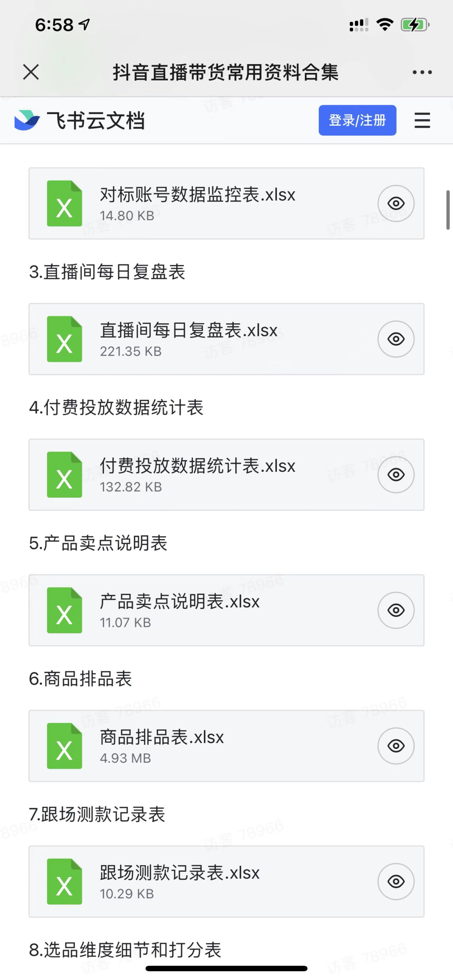Show preview of 产品卖点说明表.xlsx
Image resolution: width=453 pixels, height=980 pixels.
coord(396,611)
